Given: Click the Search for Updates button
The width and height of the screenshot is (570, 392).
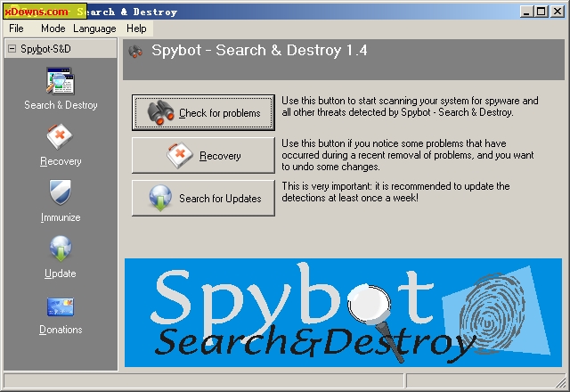Looking at the screenshot, I should click(x=203, y=198).
